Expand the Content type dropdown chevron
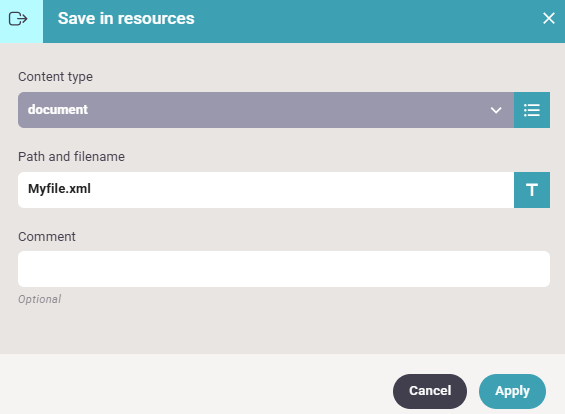 pyautogui.click(x=496, y=110)
